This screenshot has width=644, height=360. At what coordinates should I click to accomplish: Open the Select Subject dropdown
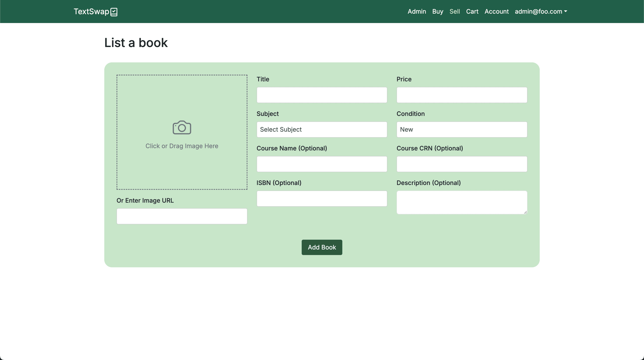point(322,129)
